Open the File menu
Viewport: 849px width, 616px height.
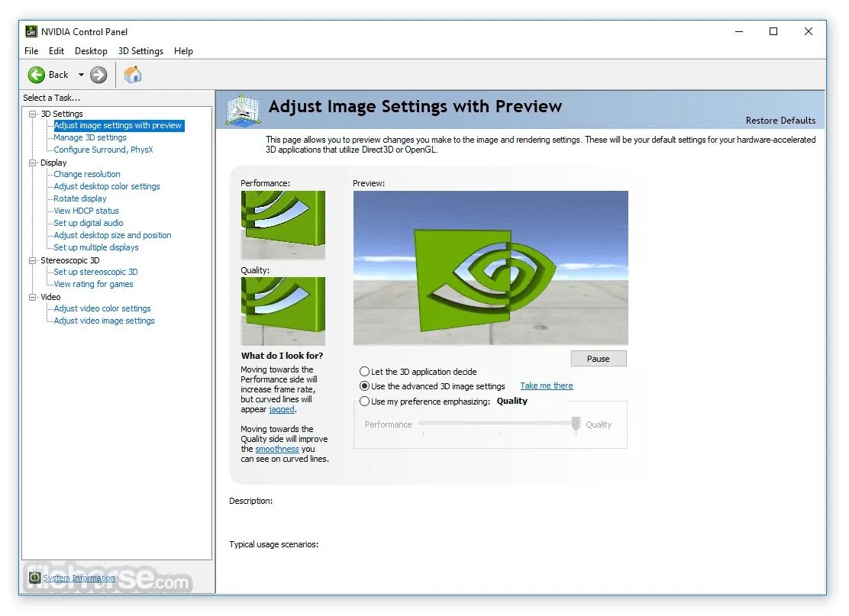(x=31, y=51)
